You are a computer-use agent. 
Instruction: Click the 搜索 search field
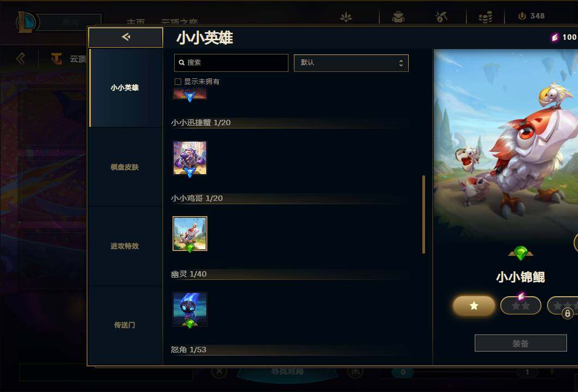point(231,63)
